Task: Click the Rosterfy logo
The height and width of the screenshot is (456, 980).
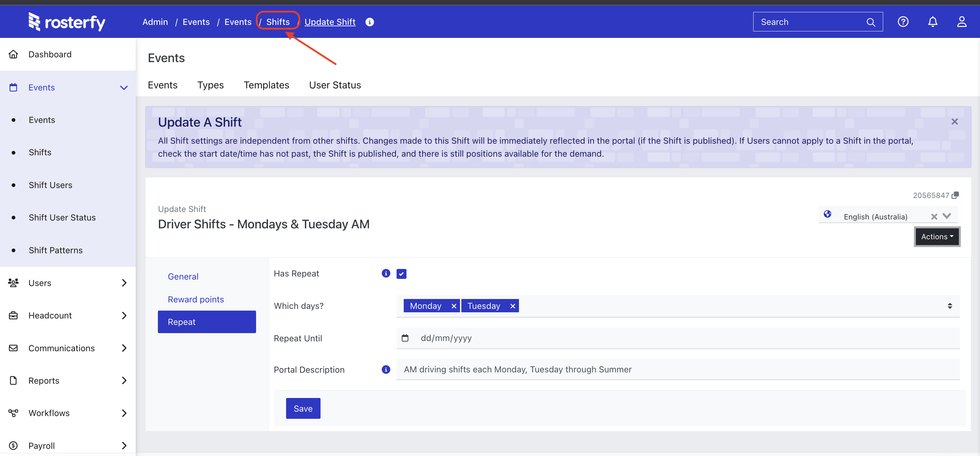Action: pos(67,22)
